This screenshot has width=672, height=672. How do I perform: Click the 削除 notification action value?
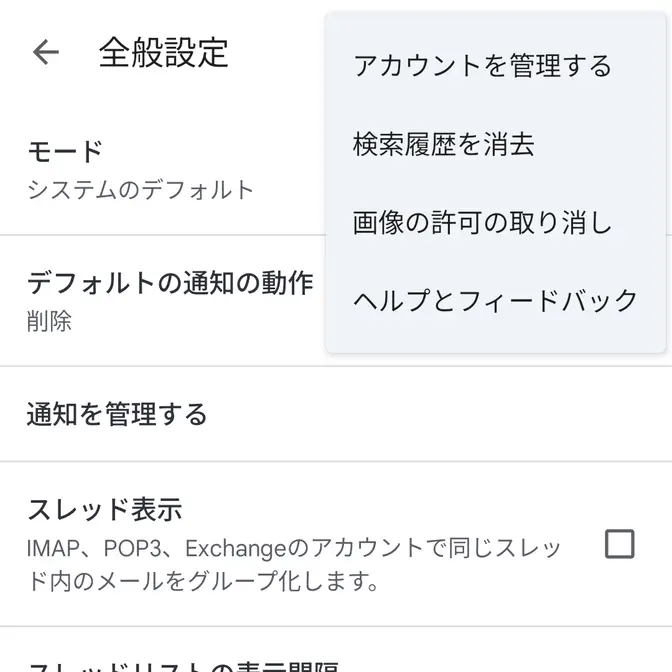click(x=49, y=322)
